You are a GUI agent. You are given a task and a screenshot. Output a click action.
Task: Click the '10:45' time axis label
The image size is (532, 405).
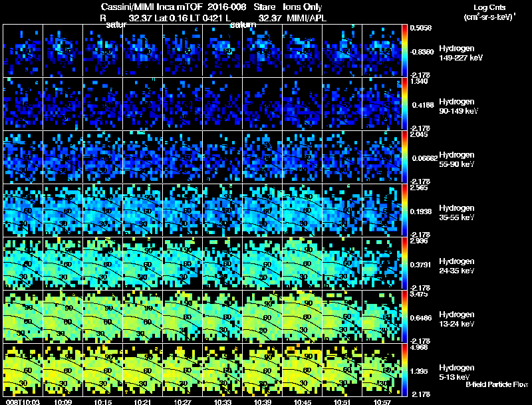click(303, 402)
